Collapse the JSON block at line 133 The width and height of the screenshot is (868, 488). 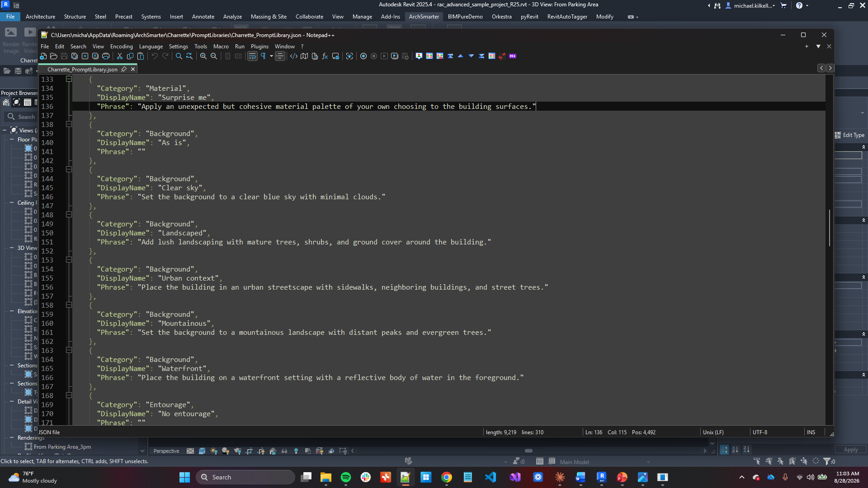(x=69, y=79)
